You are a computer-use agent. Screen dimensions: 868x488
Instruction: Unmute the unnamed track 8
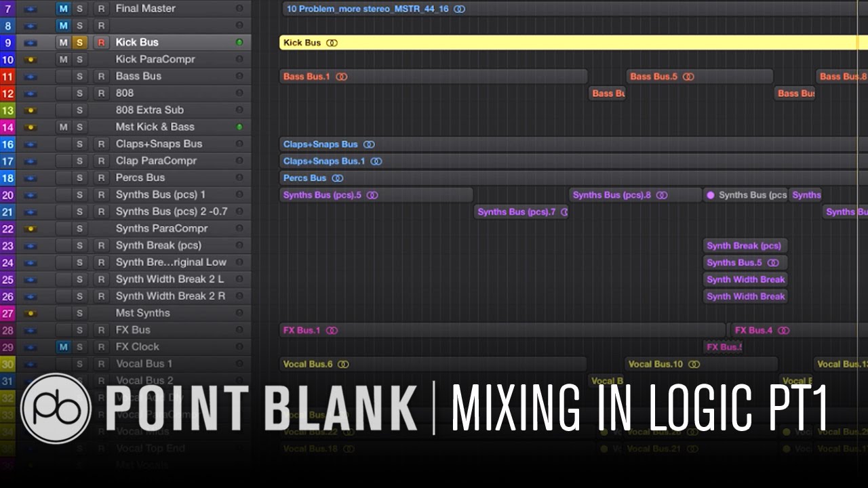pyautogui.click(x=63, y=26)
